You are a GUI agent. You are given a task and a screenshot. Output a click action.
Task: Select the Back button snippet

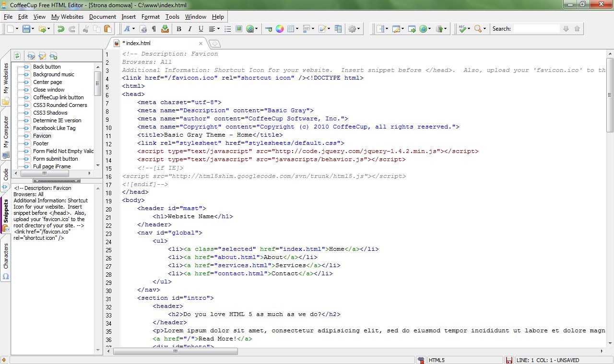coord(47,67)
